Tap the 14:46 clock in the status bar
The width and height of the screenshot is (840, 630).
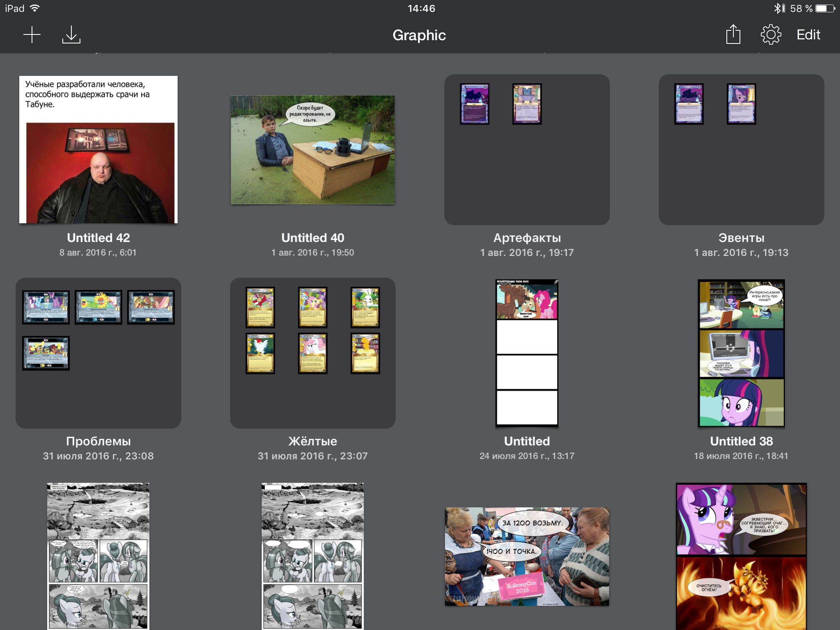point(421,8)
